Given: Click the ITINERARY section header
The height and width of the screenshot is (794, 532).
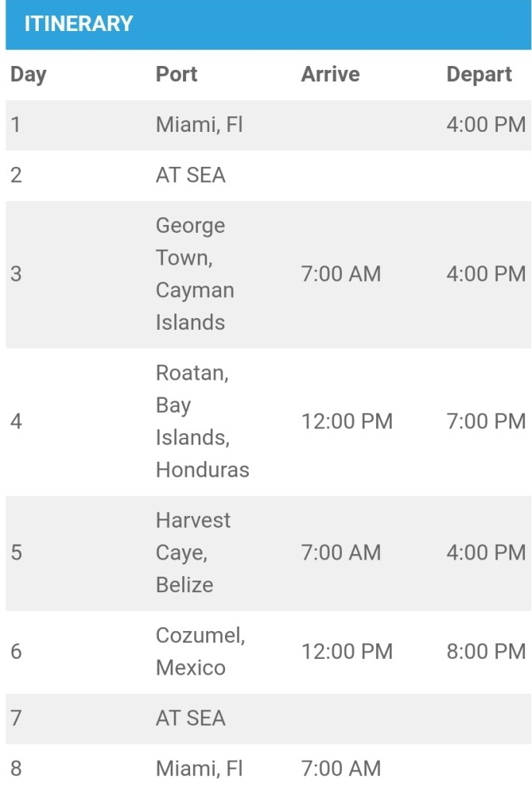Looking at the screenshot, I should 78,23.
